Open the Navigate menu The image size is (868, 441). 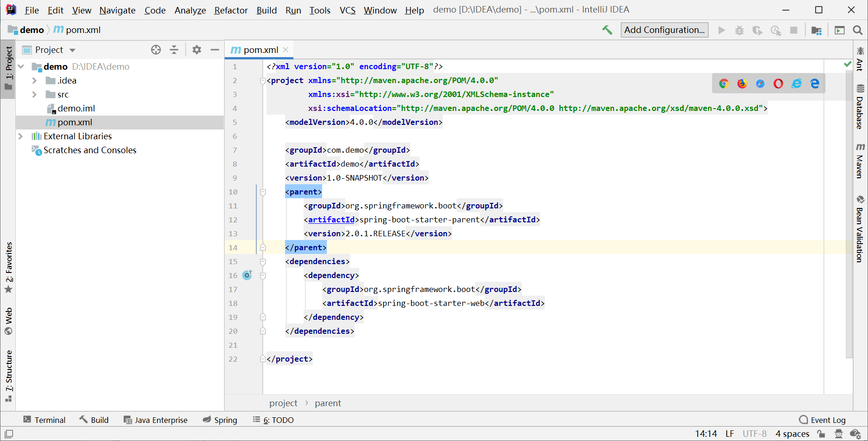coord(117,10)
